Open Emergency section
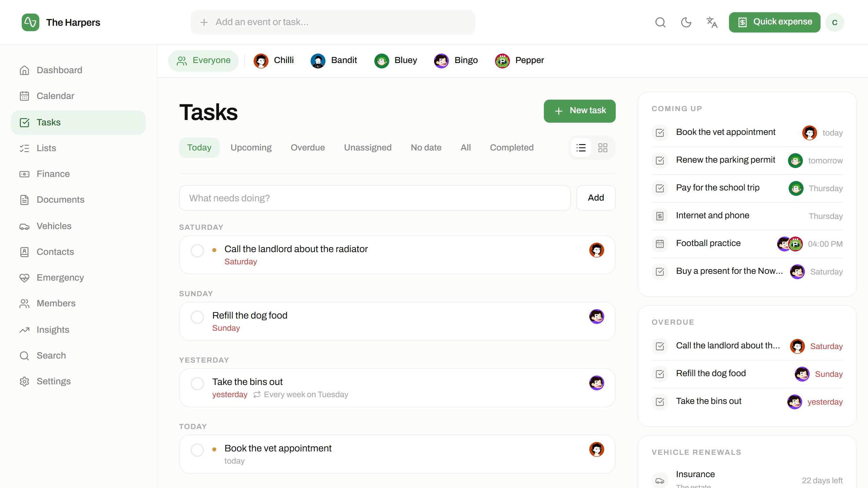 (x=78, y=278)
